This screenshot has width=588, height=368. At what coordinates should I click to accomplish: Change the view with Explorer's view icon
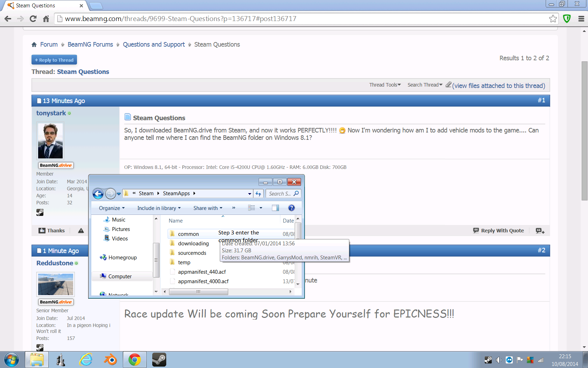click(252, 208)
